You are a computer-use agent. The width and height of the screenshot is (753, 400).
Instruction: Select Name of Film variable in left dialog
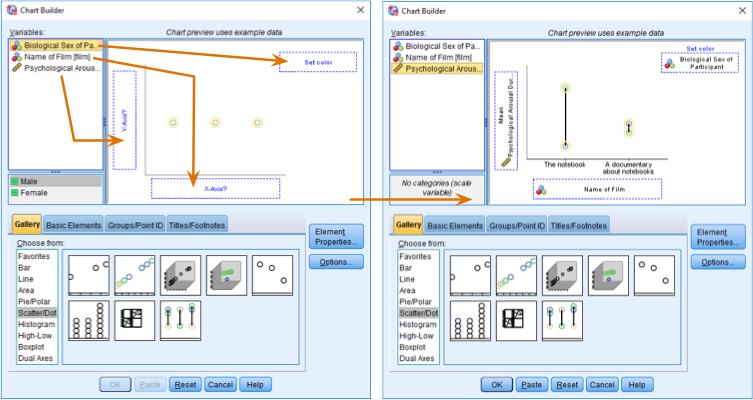coord(60,57)
